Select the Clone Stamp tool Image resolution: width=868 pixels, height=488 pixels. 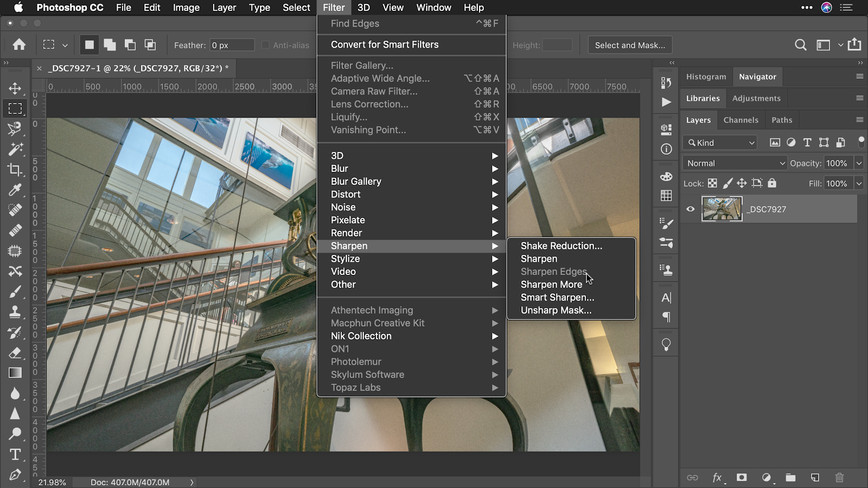pos(15,312)
